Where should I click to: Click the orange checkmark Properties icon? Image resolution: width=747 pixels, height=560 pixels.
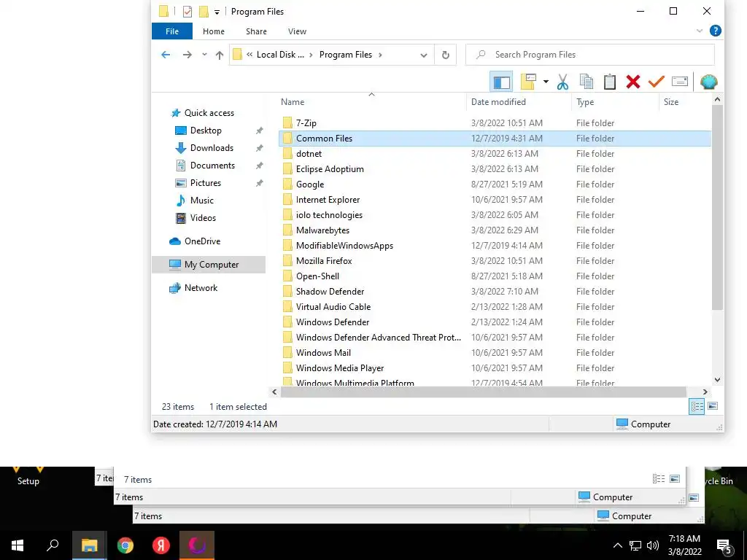656,82
